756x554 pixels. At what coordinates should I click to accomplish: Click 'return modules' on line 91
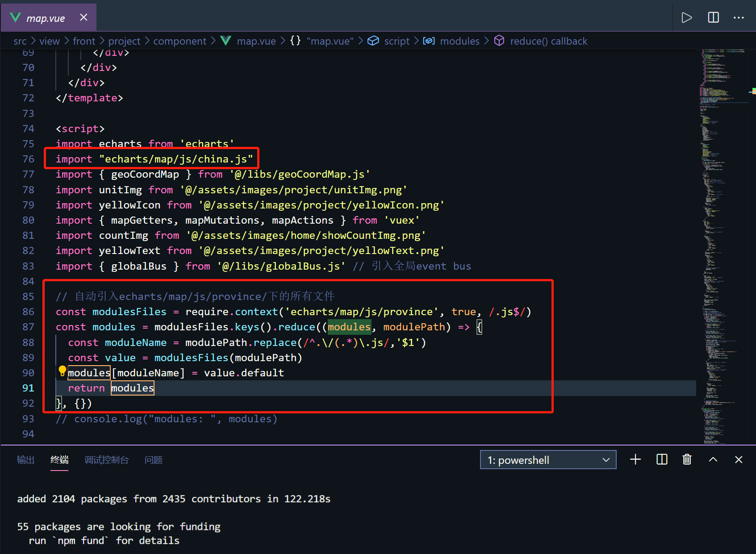click(x=111, y=388)
